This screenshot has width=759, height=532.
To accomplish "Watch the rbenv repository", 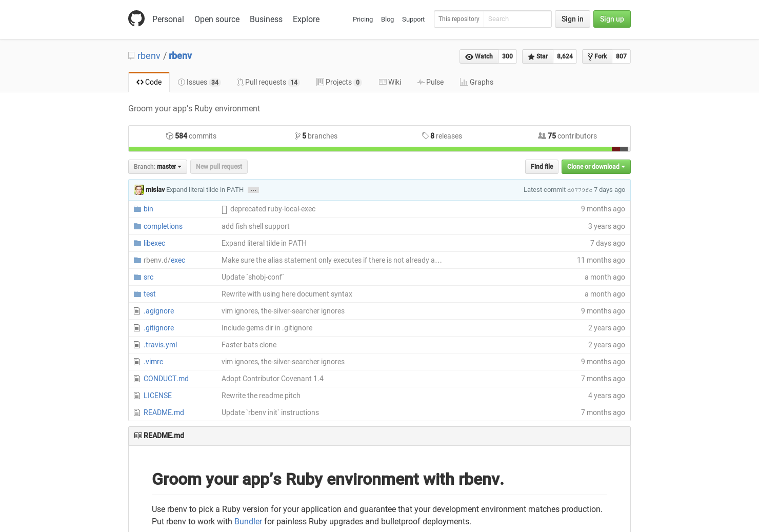I will (479, 56).
